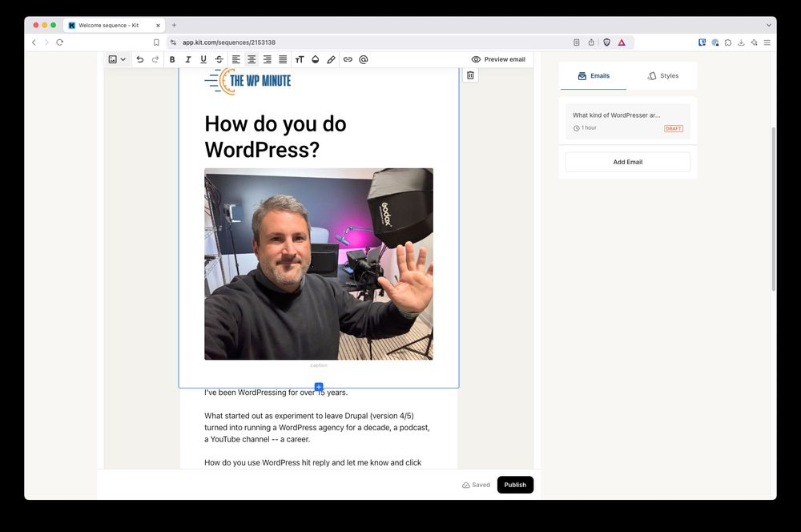Align content to the left
This screenshot has height=532, width=801.
[236, 59]
